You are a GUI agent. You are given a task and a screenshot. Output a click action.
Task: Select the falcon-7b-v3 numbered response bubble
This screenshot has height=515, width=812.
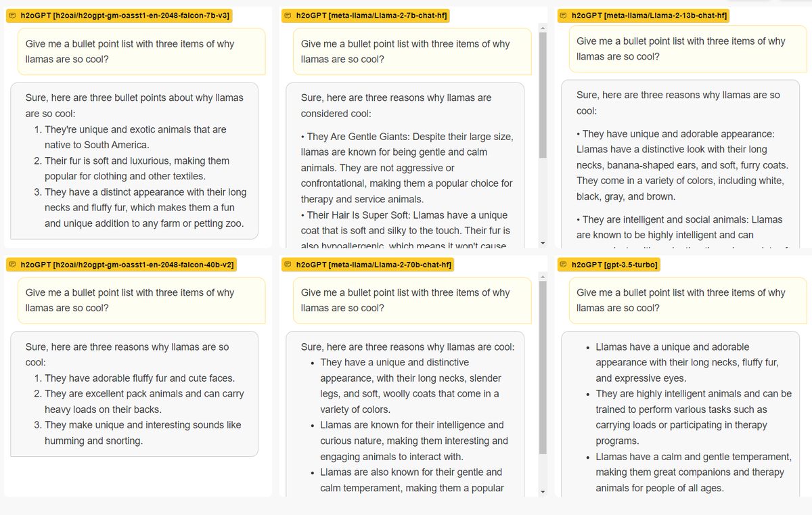(x=135, y=161)
